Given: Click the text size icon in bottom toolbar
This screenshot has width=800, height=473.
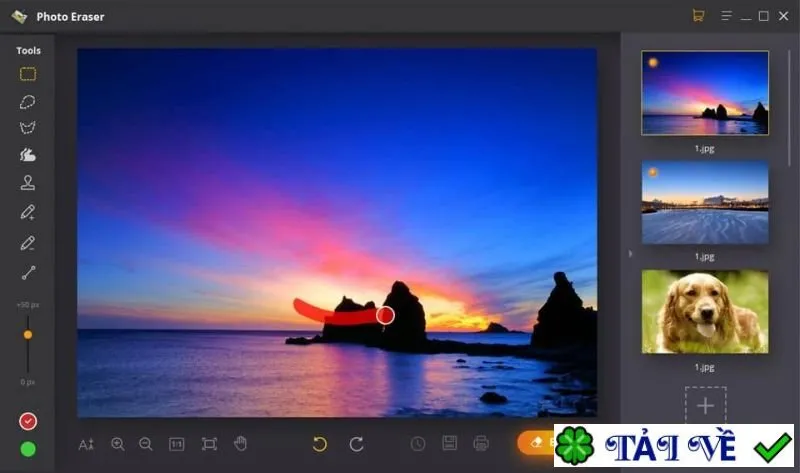Looking at the screenshot, I should click(x=86, y=444).
